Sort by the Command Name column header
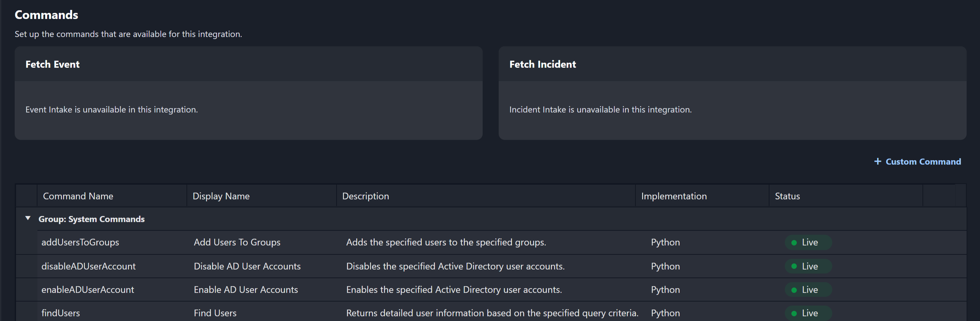This screenshot has height=321, width=980. click(78, 196)
